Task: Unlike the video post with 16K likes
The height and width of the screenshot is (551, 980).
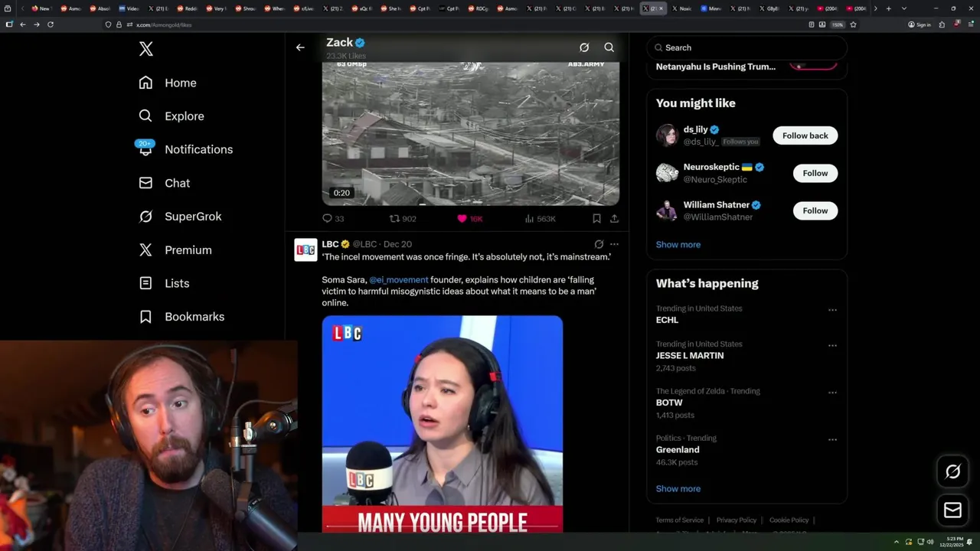Action: [x=469, y=219]
